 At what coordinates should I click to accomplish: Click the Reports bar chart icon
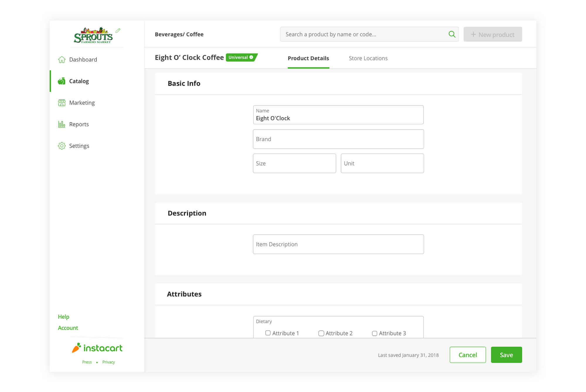click(x=62, y=124)
